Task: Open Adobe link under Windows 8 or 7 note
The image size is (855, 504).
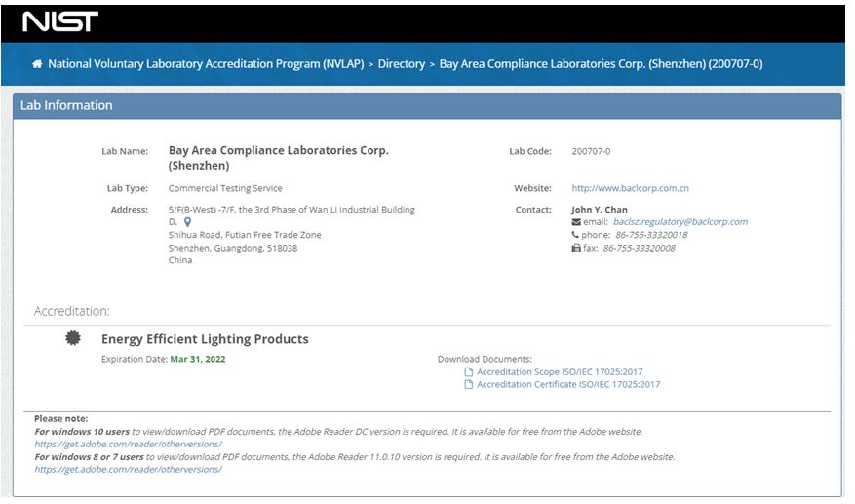Action: [x=128, y=470]
